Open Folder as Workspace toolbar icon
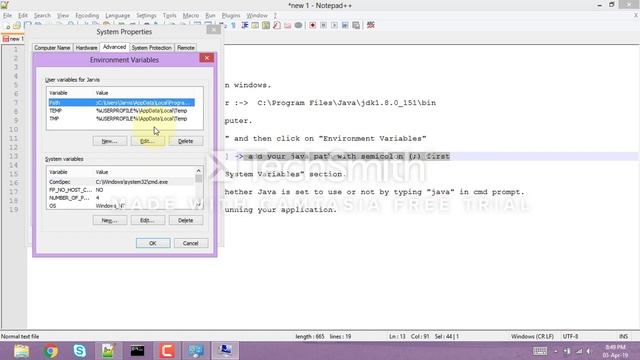This screenshot has width=640, height=360. (x=287, y=25)
